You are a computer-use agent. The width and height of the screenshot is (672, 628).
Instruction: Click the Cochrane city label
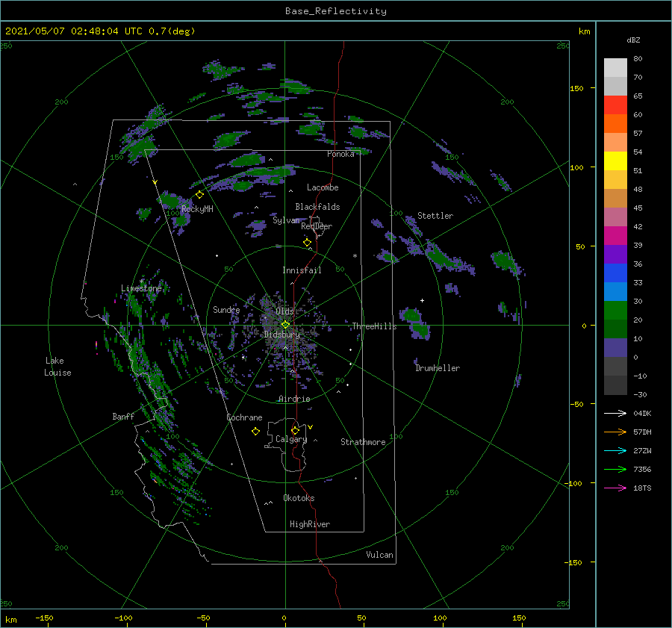click(244, 417)
